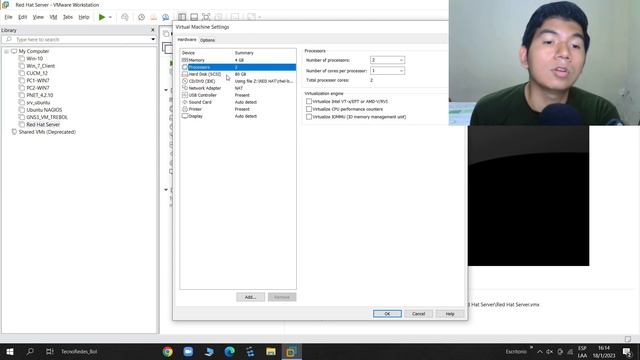Switch to the Options tab
640x360 pixels.
207,40
